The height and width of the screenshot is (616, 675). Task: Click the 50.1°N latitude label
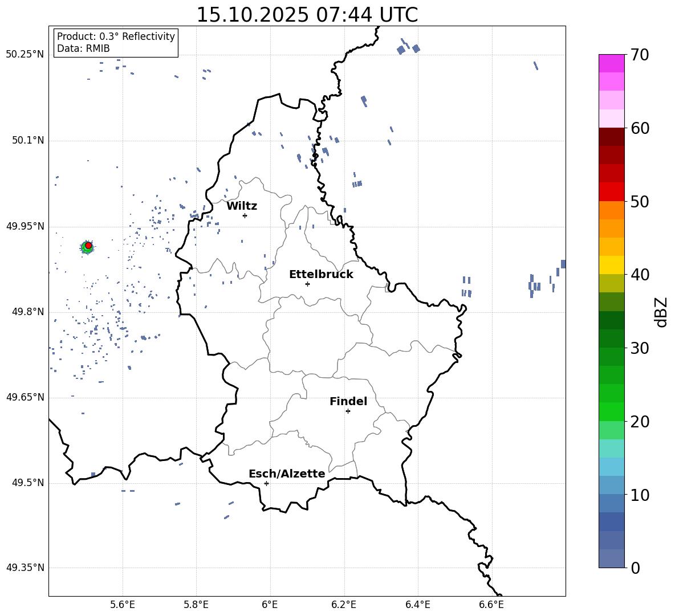coord(27,140)
